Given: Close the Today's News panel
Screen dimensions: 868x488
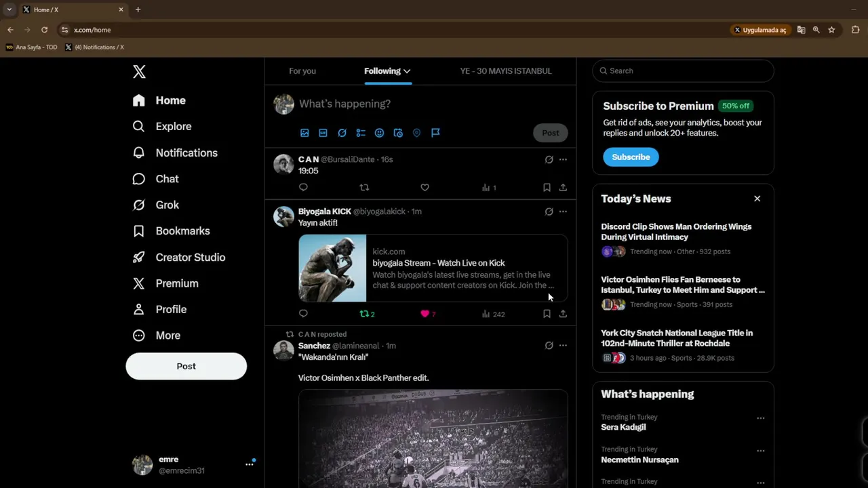Looking at the screenshot, I should pos(757,199).
